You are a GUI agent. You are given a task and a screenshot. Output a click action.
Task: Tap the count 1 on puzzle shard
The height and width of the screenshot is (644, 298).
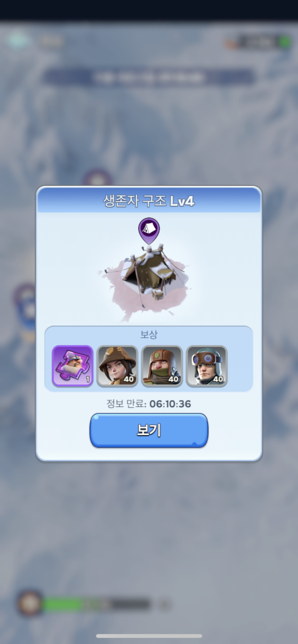point(87,380)
